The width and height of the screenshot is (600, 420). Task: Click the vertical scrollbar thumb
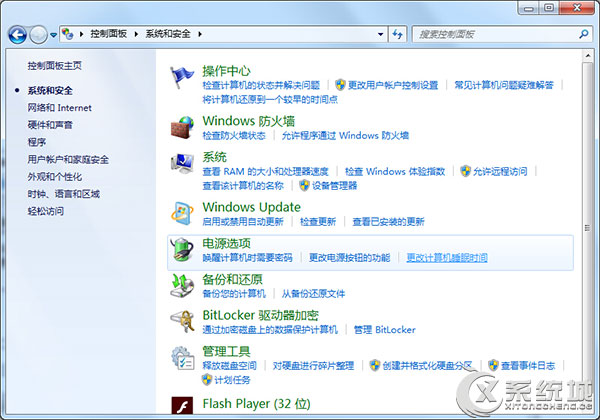click(587, 228)
